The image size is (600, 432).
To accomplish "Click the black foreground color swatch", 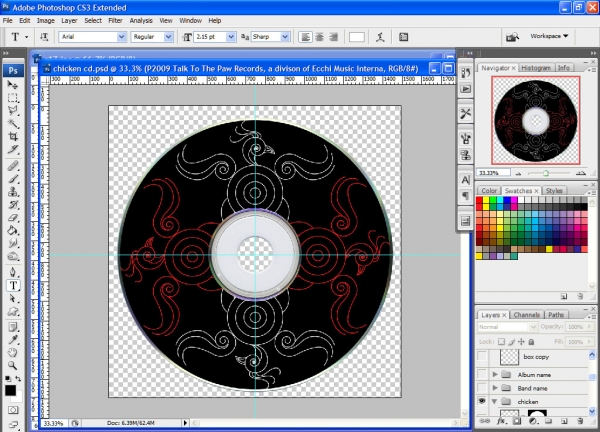I will point(10,390).
